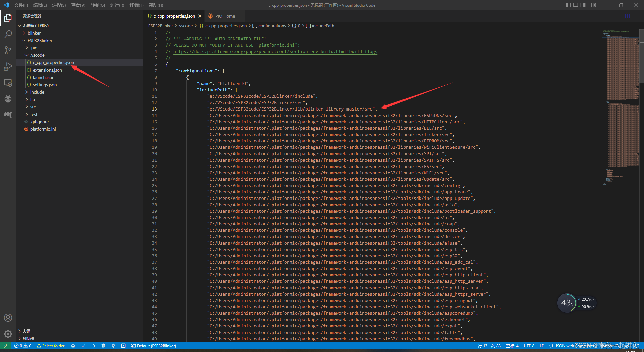This screenshot has height=352, width=644.
Task: Switch environment Default (ESP32Blinker) in status bar
Action: tap(154, 346)
